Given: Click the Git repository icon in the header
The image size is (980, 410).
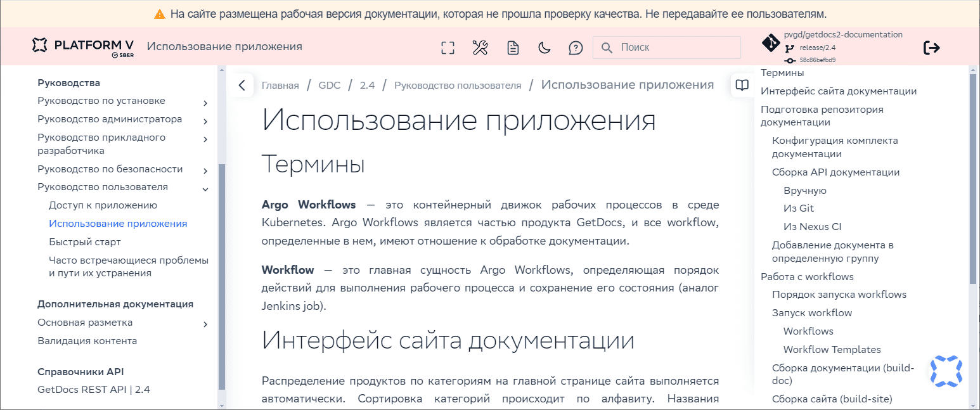Looking at the screenshot, I should [x=771, y=43].
